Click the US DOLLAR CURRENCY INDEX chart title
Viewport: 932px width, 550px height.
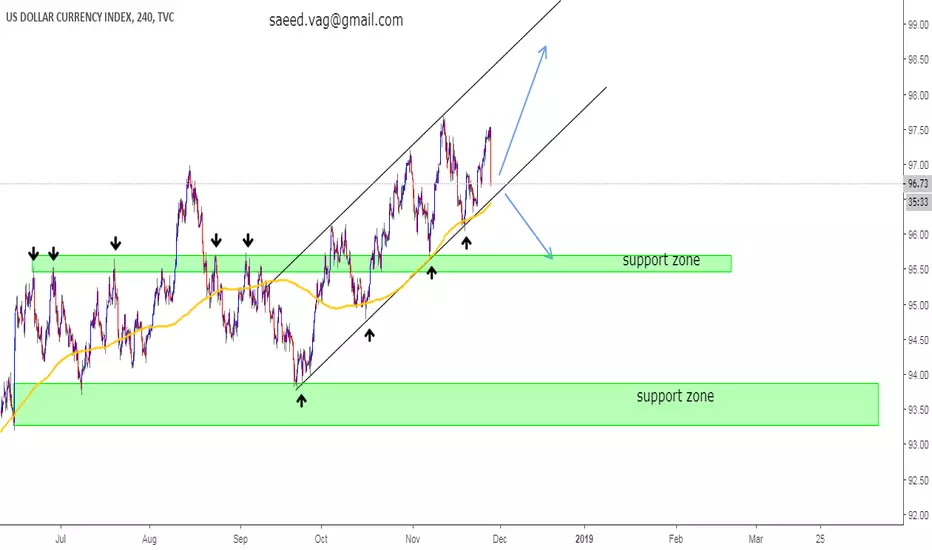pos(90,17)
